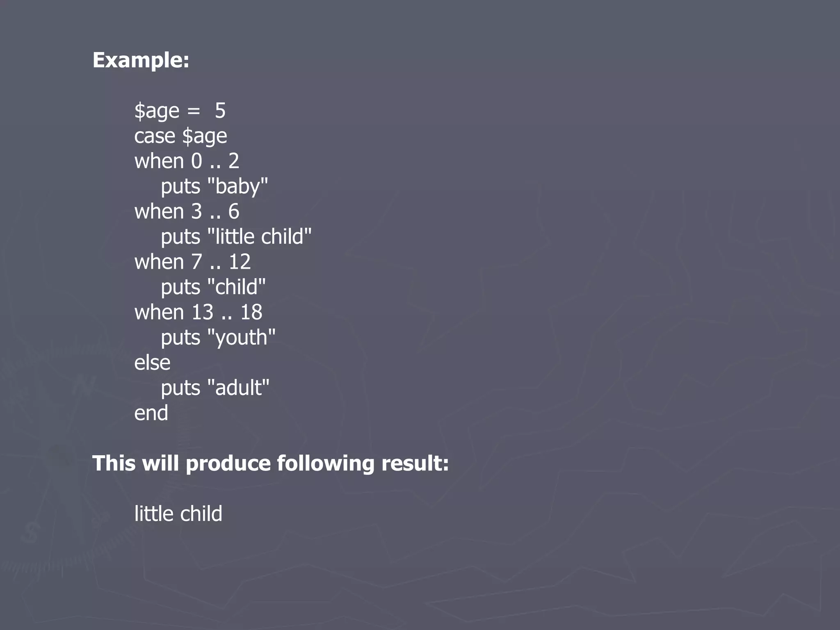Click the "when 3 .. 6" line
The width and height of the screenshot is (840, 630).
(187, 212)
